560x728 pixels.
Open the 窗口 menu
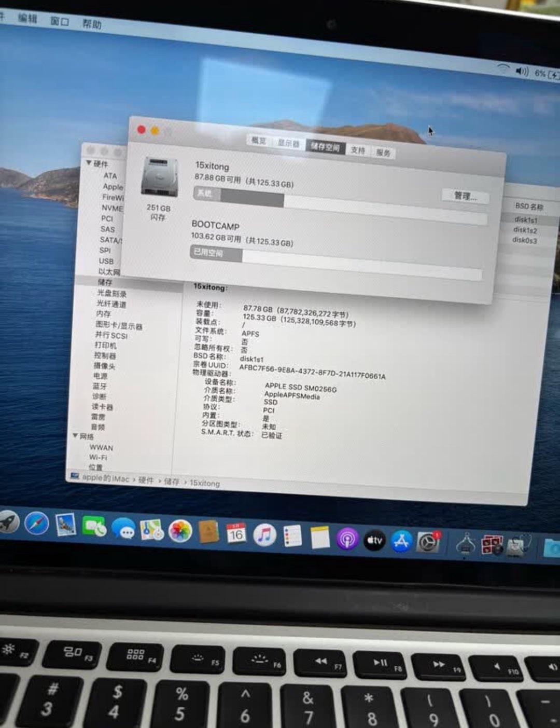60,21
